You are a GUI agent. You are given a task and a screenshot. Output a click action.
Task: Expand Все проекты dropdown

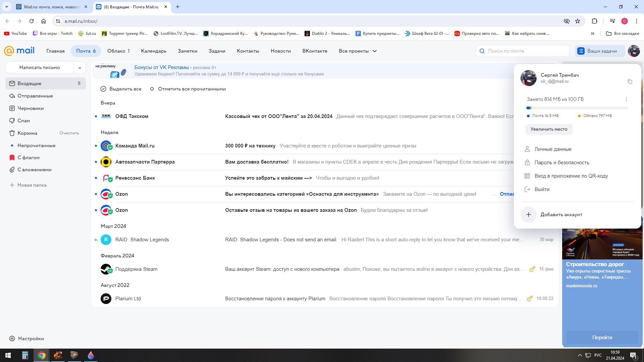358,51
